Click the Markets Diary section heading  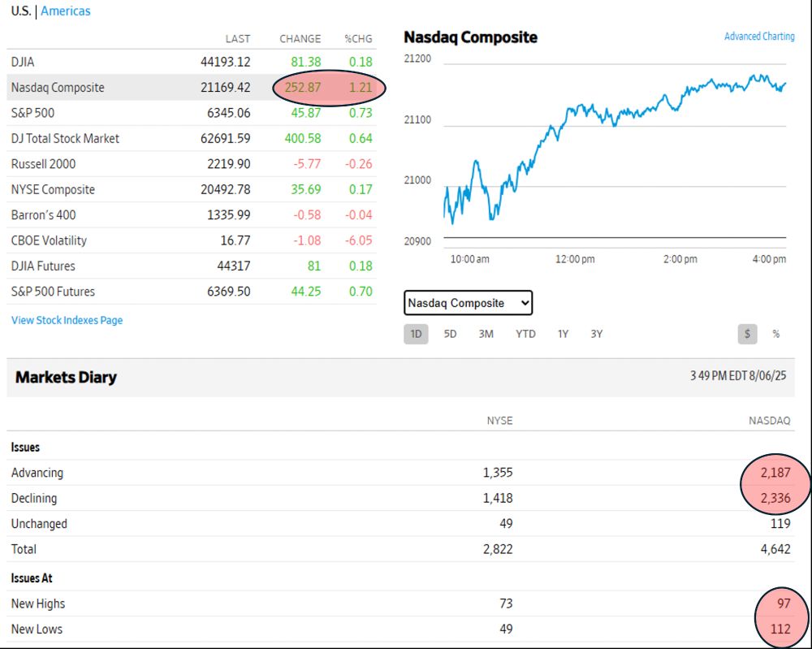(x=66, y=377)
